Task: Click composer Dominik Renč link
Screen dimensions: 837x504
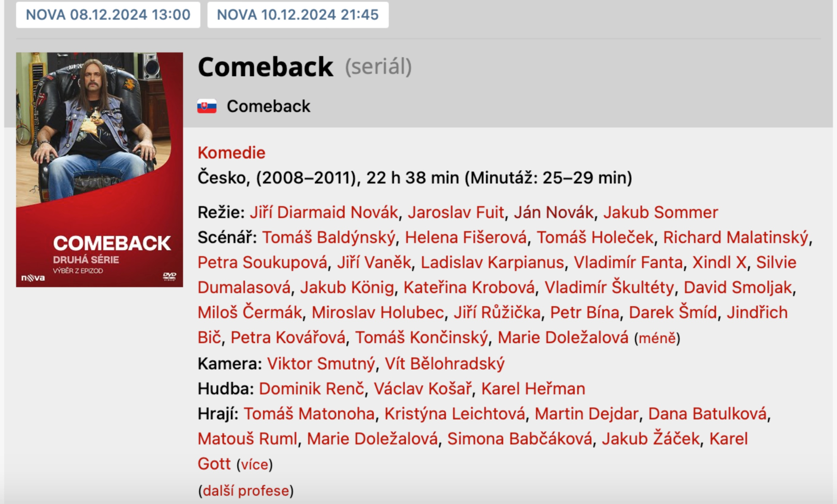Action: (311, 389)
